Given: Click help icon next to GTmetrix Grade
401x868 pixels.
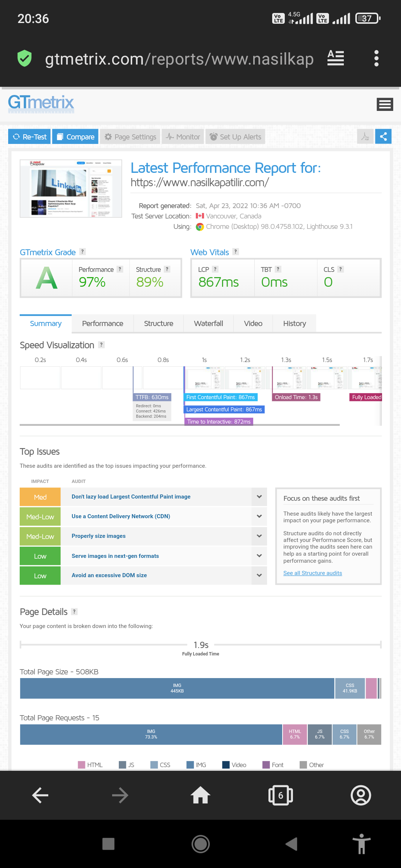Looking at the screenshot, I should (x=82, y=251).
